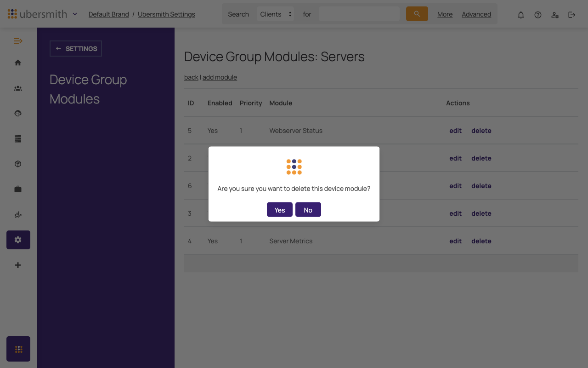Edit the module with ID 6
The height and width of the screenshot is (368, 588).
[455, 186]
